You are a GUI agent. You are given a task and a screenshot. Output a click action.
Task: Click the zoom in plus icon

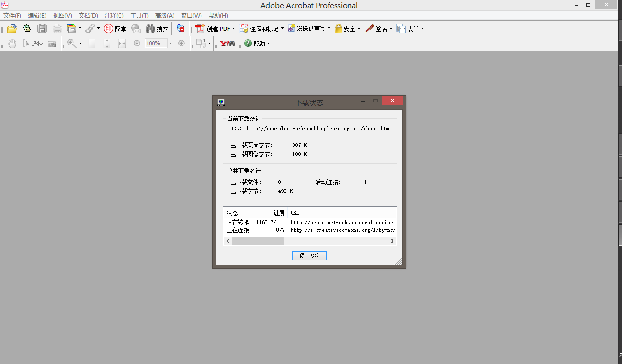click(181, 43)
